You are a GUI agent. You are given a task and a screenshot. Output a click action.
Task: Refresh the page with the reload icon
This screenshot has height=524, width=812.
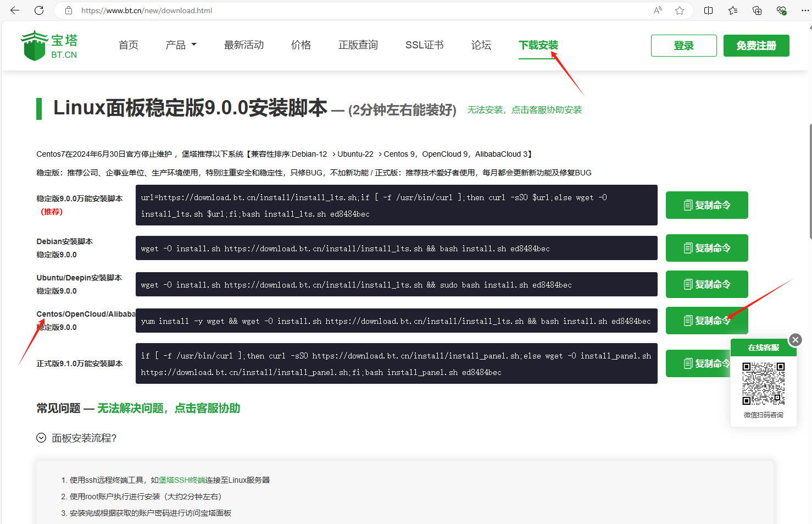[x=39, y=10]
